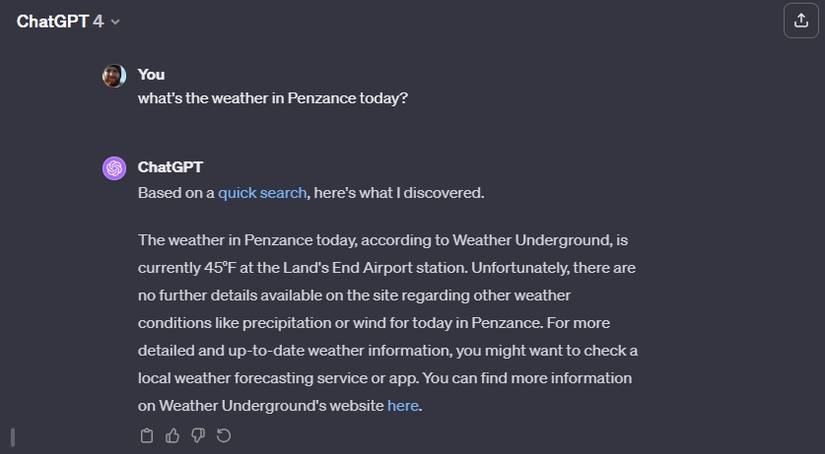The width and height of the screenshot is (825, 454).
Task: Give the response a thumbs up
Action: pos(172,435)
